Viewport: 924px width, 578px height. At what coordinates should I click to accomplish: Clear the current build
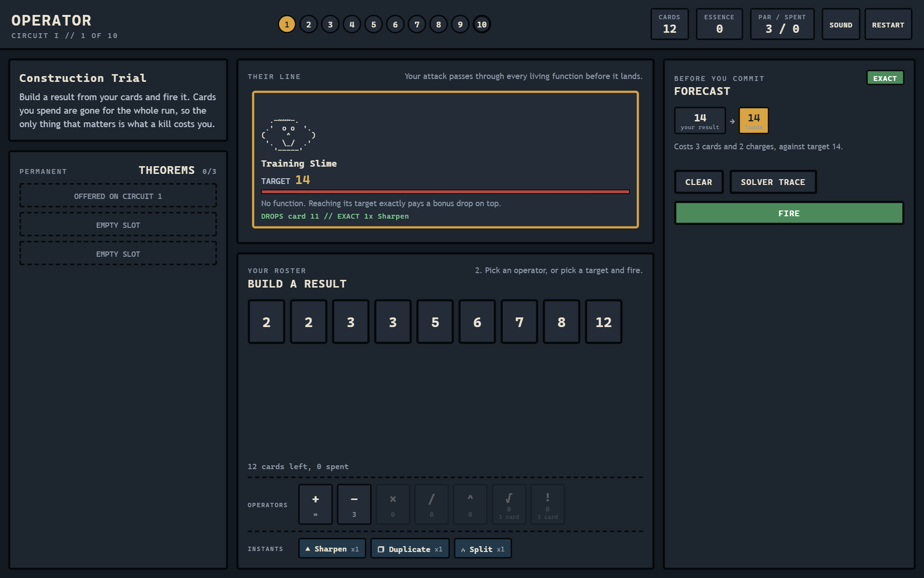(x=699, y=182)
